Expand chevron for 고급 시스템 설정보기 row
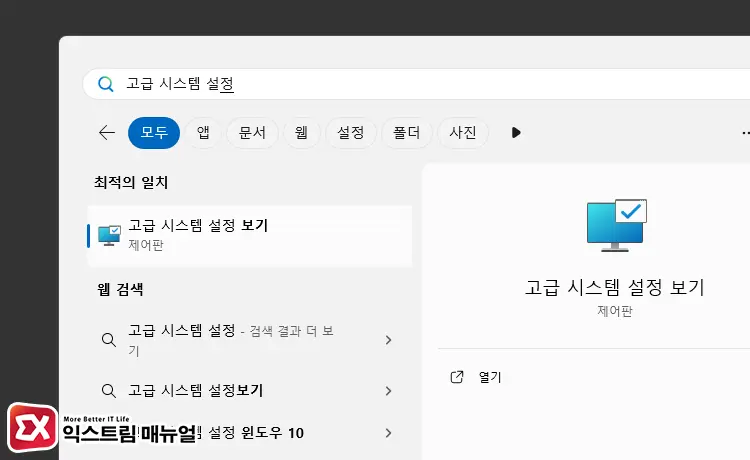The height and width of the screenshot is (460, 750). 388,391
